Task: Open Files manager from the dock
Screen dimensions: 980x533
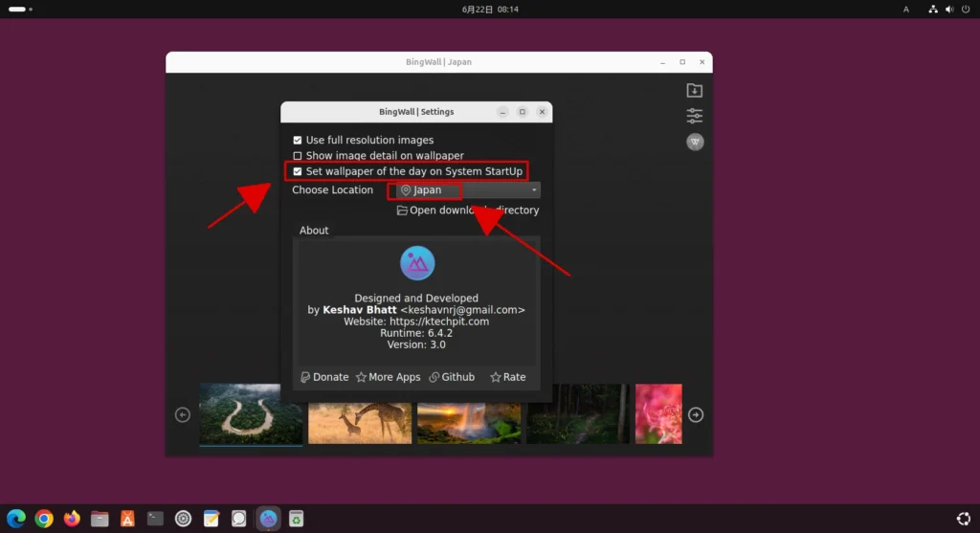Action: (100, 519)
